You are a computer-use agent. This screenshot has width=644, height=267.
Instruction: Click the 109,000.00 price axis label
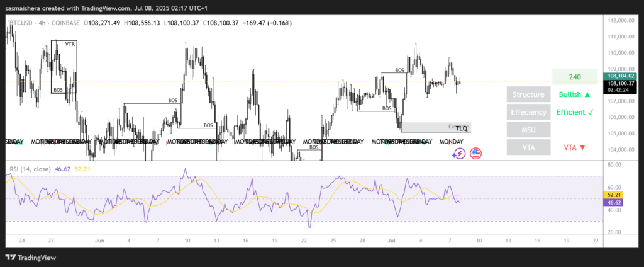622,69
